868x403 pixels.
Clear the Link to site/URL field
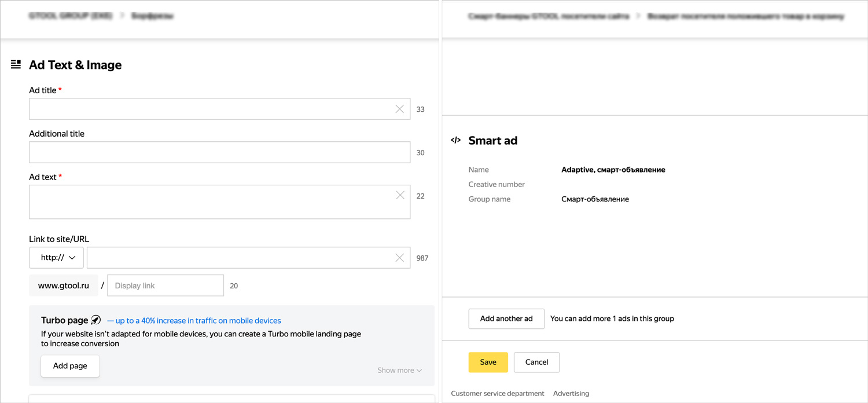399,258
